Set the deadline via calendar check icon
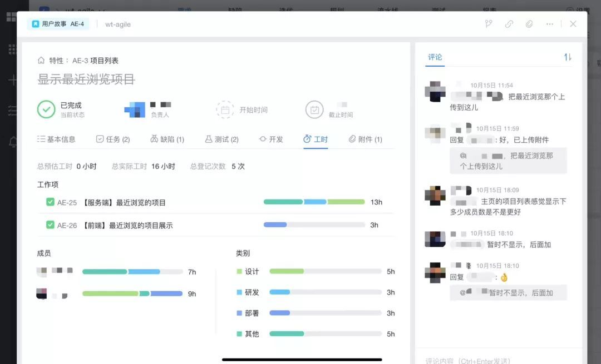Screen dimensions: 601x364 pos(314,110)
